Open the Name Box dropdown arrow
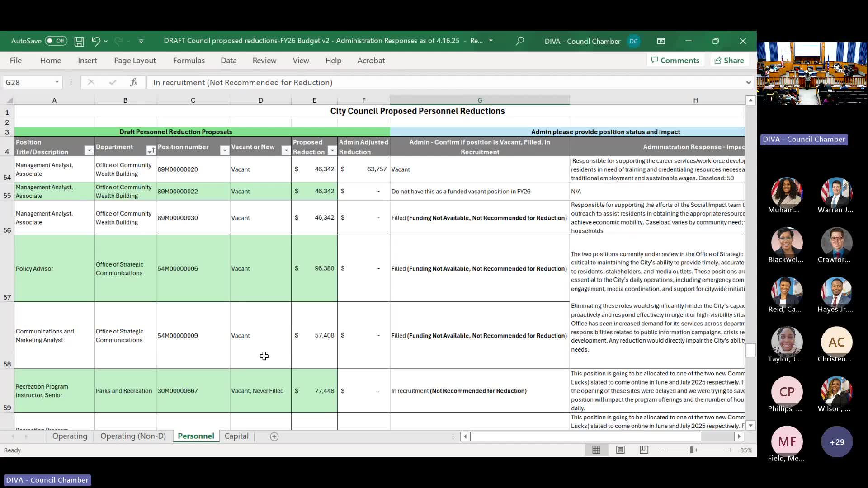868x488 pixels. (x=57, y=82)
